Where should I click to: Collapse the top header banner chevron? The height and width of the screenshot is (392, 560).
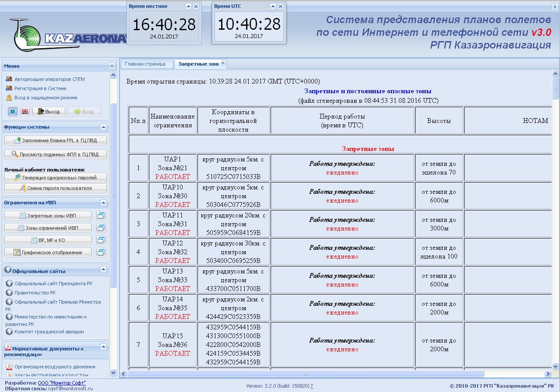[555, 7]
